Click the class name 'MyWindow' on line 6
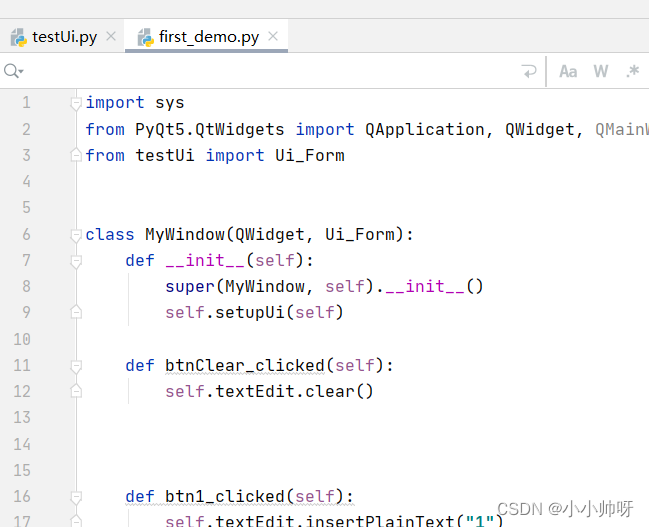The width and height of the screenshot is (649, 527). [x=185, y=234]
